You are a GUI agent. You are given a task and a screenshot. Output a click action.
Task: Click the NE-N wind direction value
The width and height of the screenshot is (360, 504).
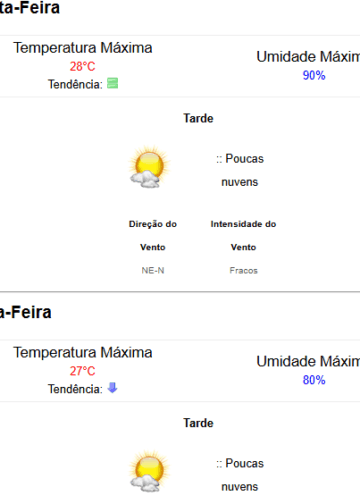153,270
